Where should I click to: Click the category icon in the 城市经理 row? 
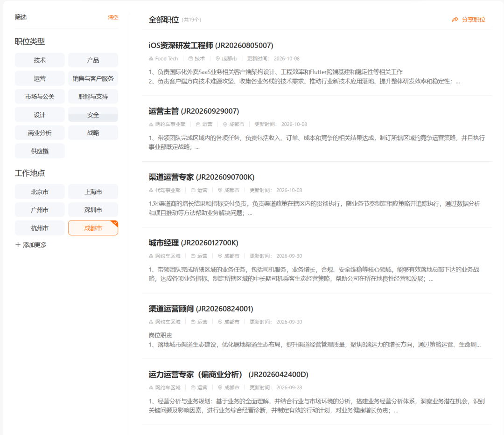193,256
